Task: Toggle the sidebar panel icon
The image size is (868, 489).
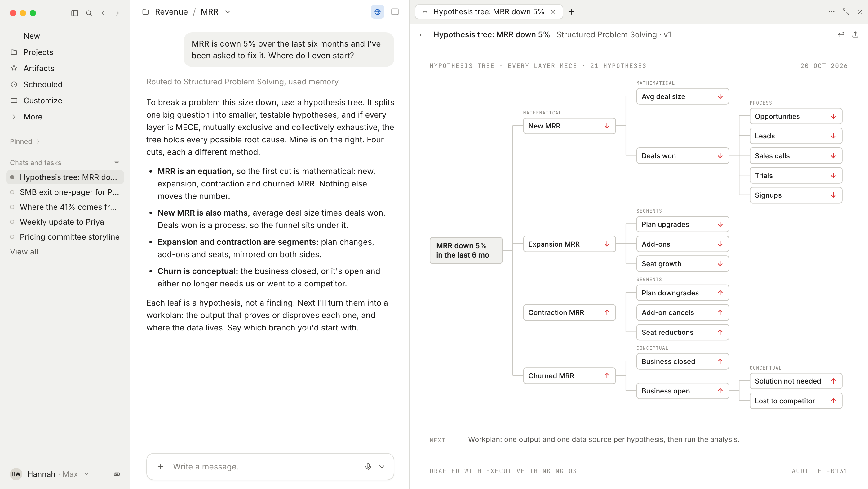Action: pos(75,13)
